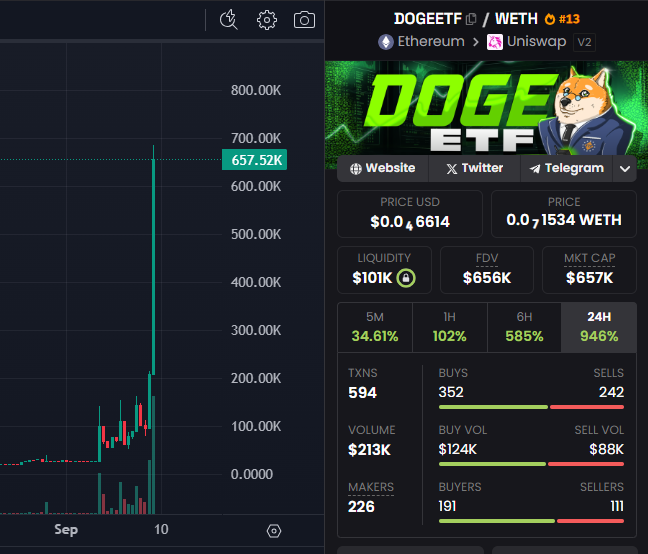Click the green buyers ratio bar

click(x=497, y=521)
